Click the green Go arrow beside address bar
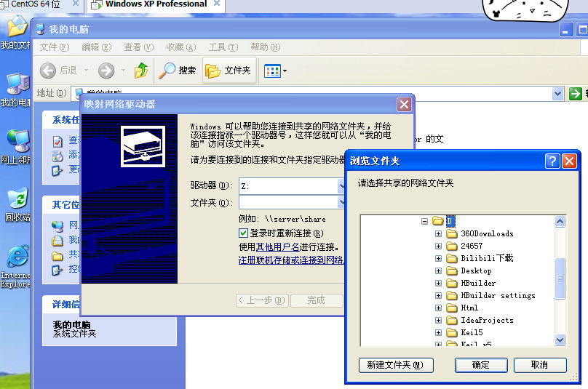The width and height of the screenshot is (588, 389). 575,93
